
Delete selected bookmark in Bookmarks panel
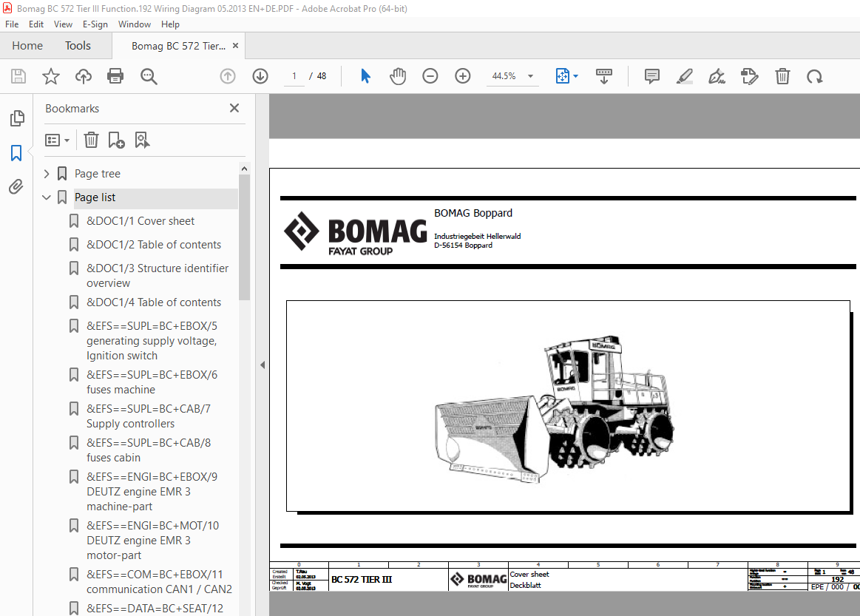91,140
